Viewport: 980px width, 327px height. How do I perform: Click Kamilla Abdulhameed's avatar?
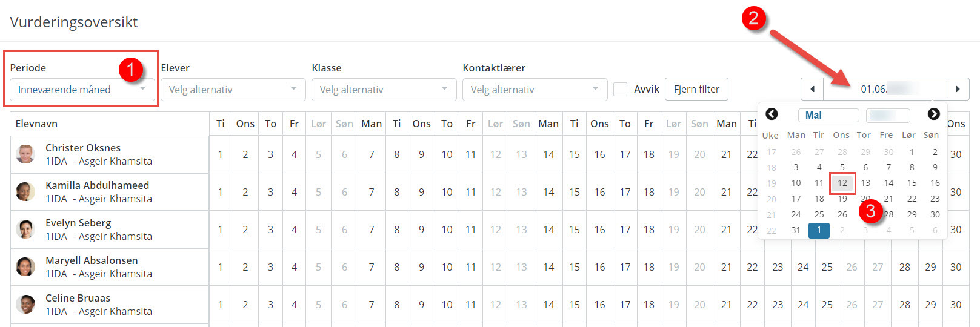point(25,192)
